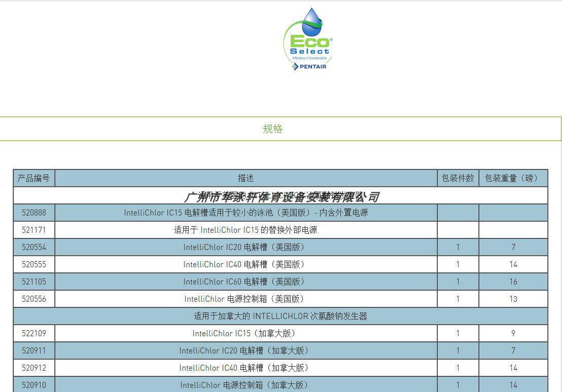Click weight value 9 in 522109 row
Screen dimensions: 562x392
pyautogui.click(x=513, y=333)
